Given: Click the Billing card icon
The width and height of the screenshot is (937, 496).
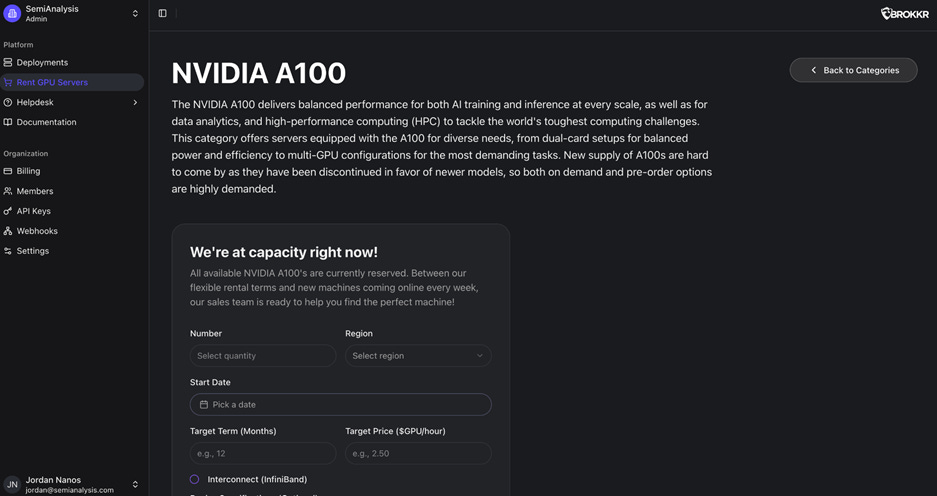Looking at the screenshot, I should pyautogui.click(x=8, y=171).
